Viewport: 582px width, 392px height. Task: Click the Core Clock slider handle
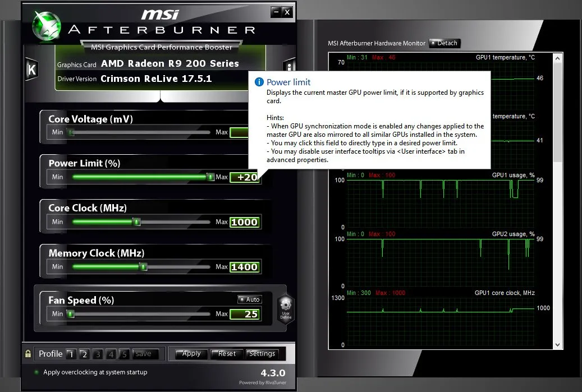point(136,222)
